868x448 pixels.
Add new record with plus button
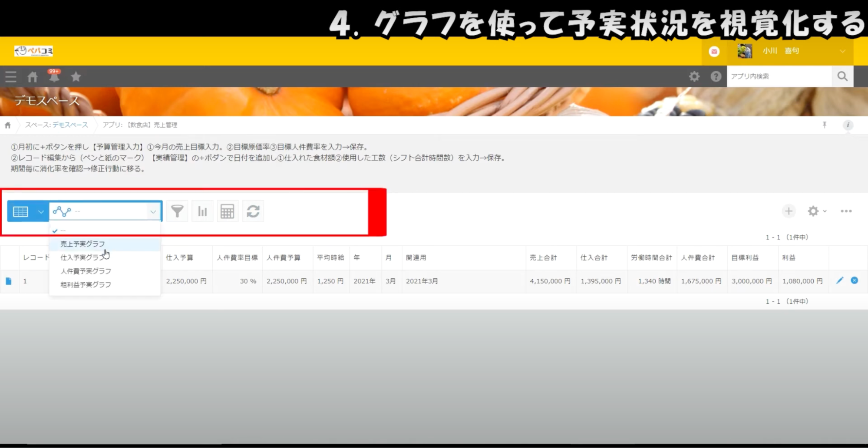coord(789,211)
